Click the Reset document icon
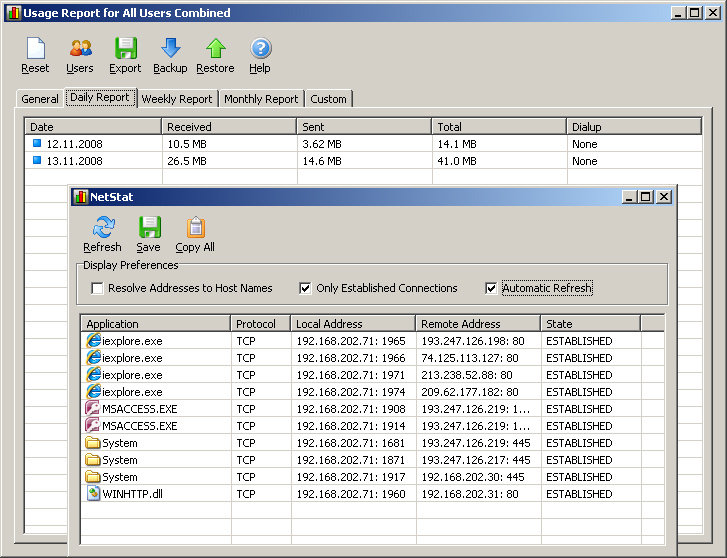The image size is (727, 558). [36, 48]
